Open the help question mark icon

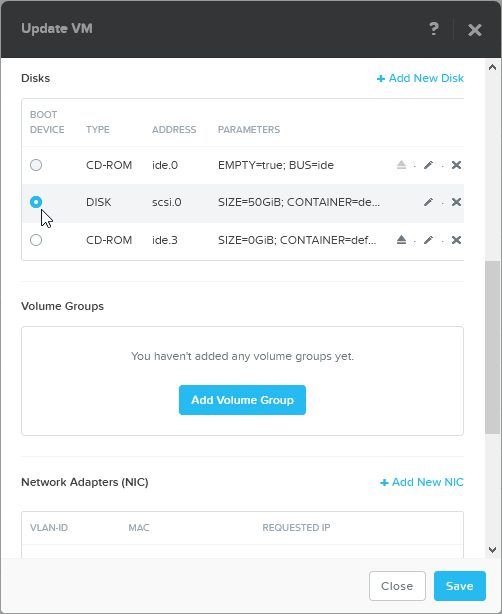point(434,29)
